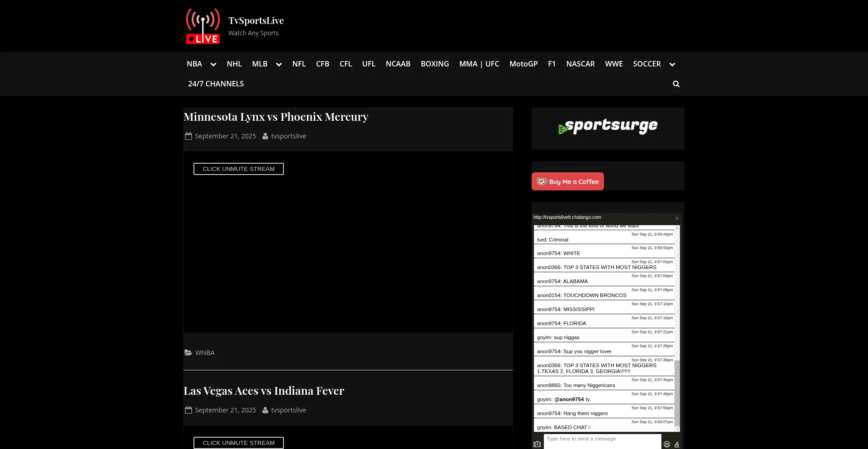This screenshot has width=868, height=449.
Task: Focus the chat message input field
Action: (602, 439)
